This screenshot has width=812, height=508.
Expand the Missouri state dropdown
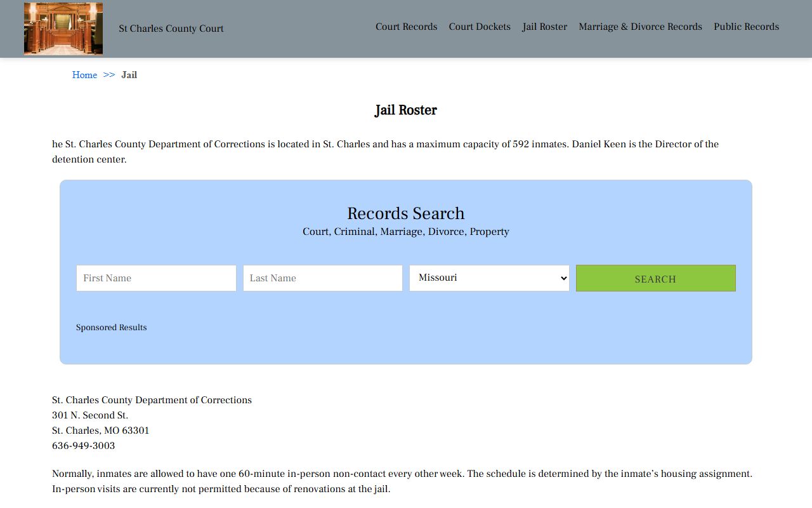click(489, 278)
